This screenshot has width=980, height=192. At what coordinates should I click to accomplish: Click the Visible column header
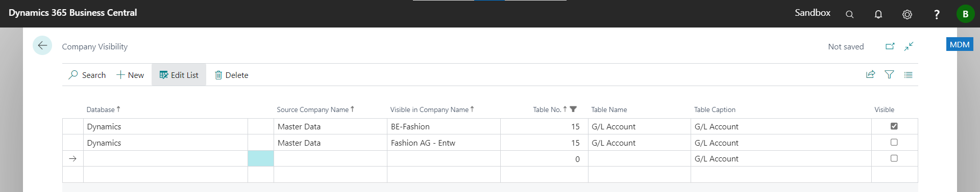[884, 109]
